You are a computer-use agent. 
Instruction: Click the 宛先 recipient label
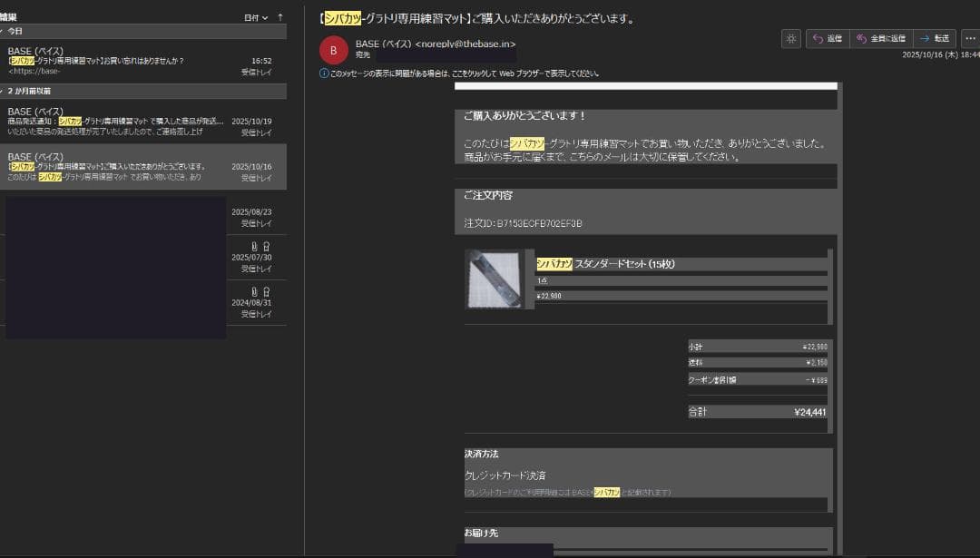(362, 55)
